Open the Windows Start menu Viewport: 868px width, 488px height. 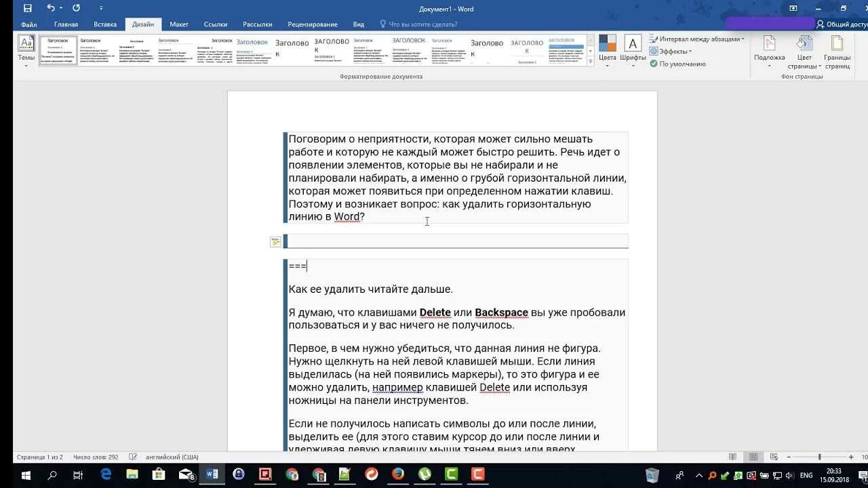[27, 475]
